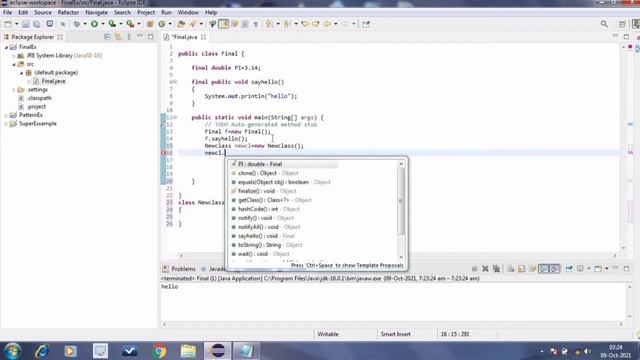Click the New Java Package icon

tap(150, 24)
